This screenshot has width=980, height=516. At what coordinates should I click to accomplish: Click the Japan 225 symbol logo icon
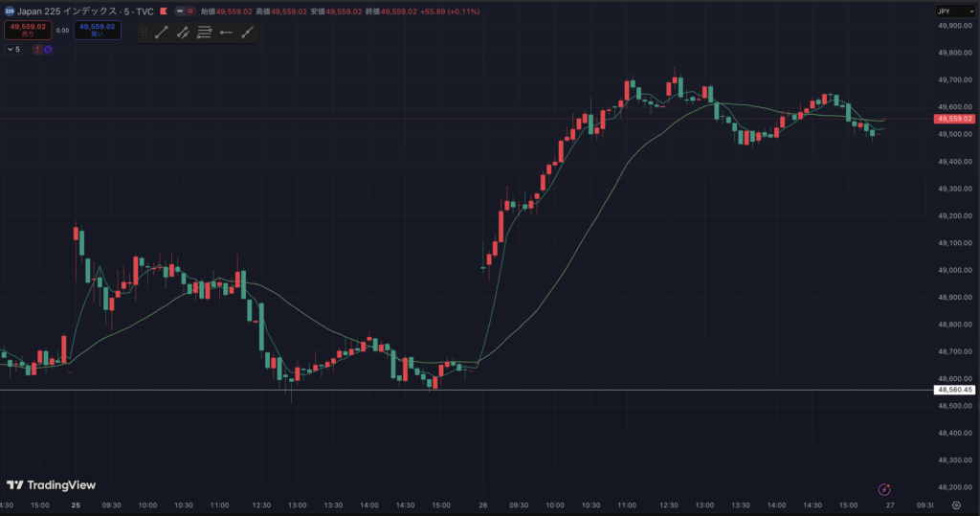tap(9, 11)
